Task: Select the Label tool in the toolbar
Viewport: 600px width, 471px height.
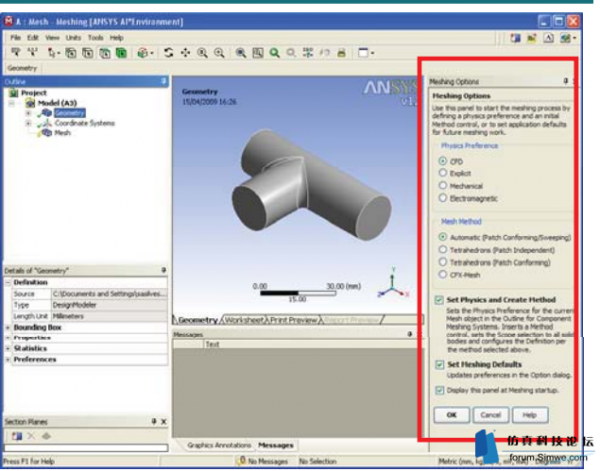Action: tap(15, 52)
